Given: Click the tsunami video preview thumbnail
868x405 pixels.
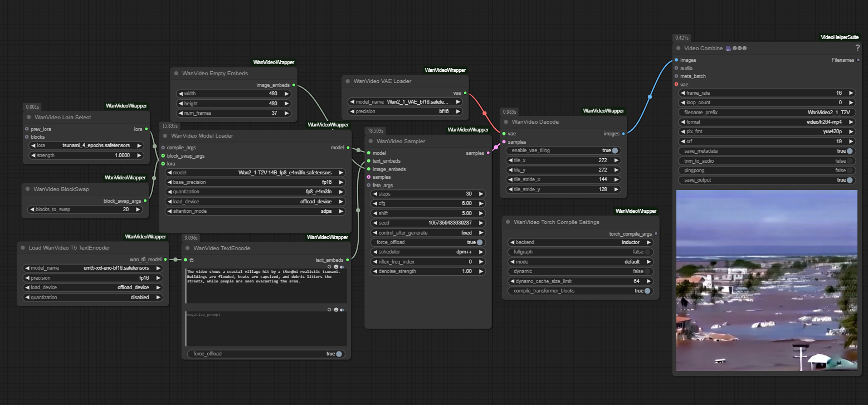Looking at the screenshot, I should (x=766, y=280).
